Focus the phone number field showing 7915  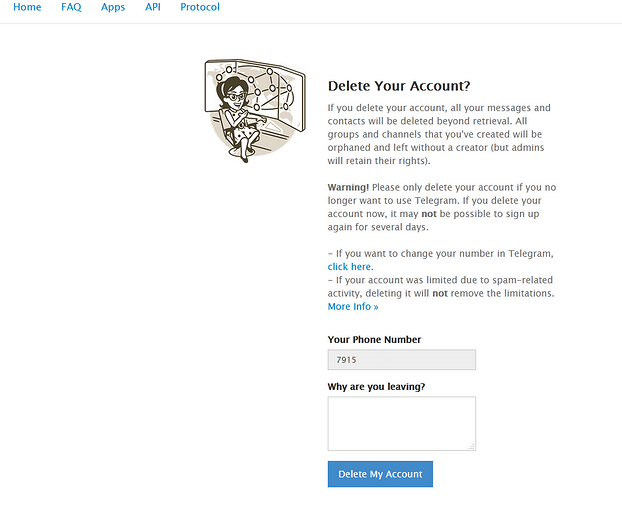point(401,360)
